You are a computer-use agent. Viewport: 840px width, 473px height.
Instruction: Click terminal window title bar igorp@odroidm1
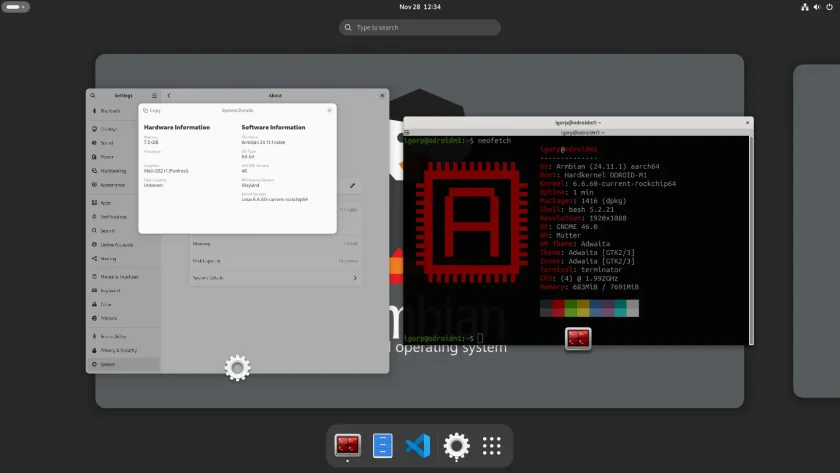click(x=578, y=123)
